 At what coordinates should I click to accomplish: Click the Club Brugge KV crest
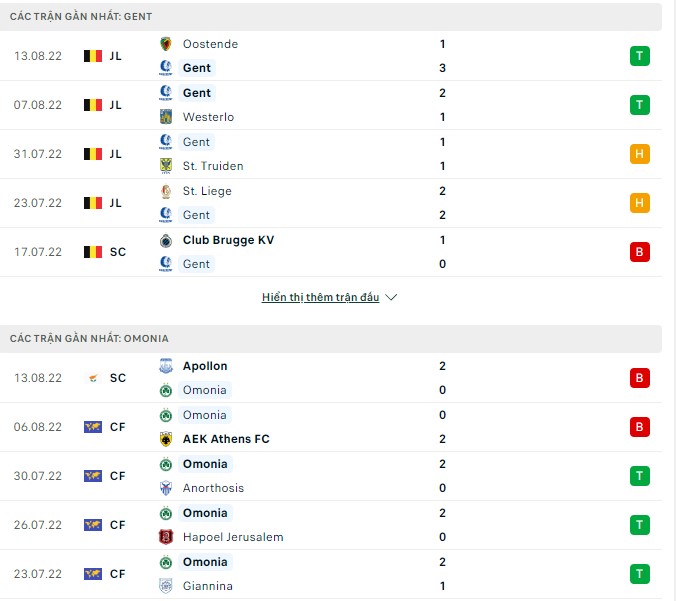coord(166,240)
